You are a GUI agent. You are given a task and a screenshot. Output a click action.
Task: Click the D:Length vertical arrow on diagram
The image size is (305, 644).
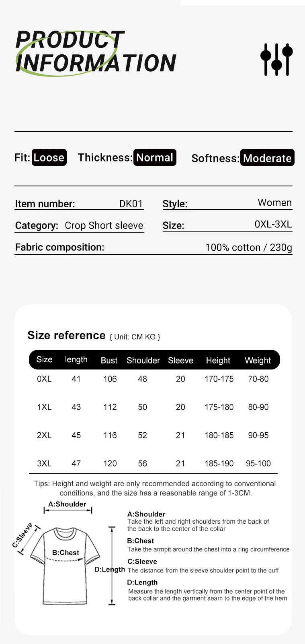coord(112,566)
